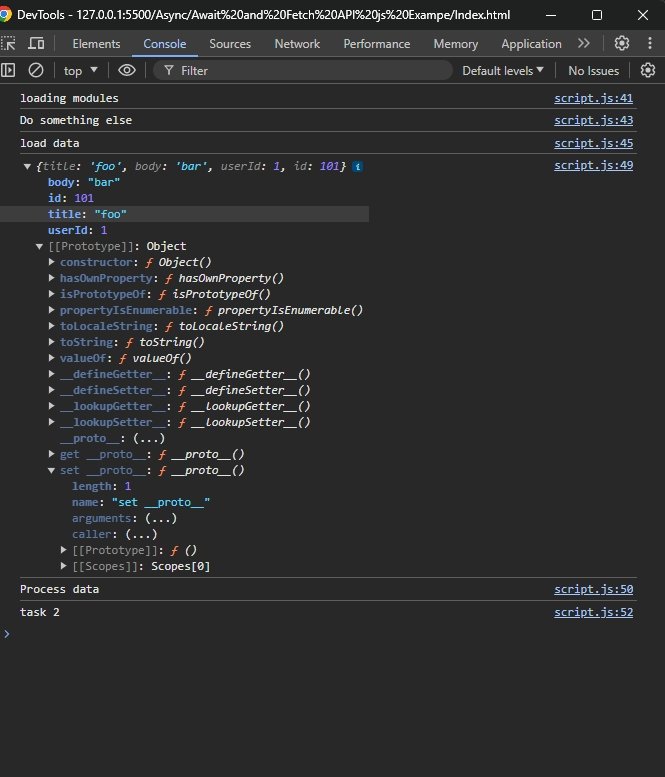The image size is (665, 777).
Task: Switch to the Performance tab
Action: [377, 44]
